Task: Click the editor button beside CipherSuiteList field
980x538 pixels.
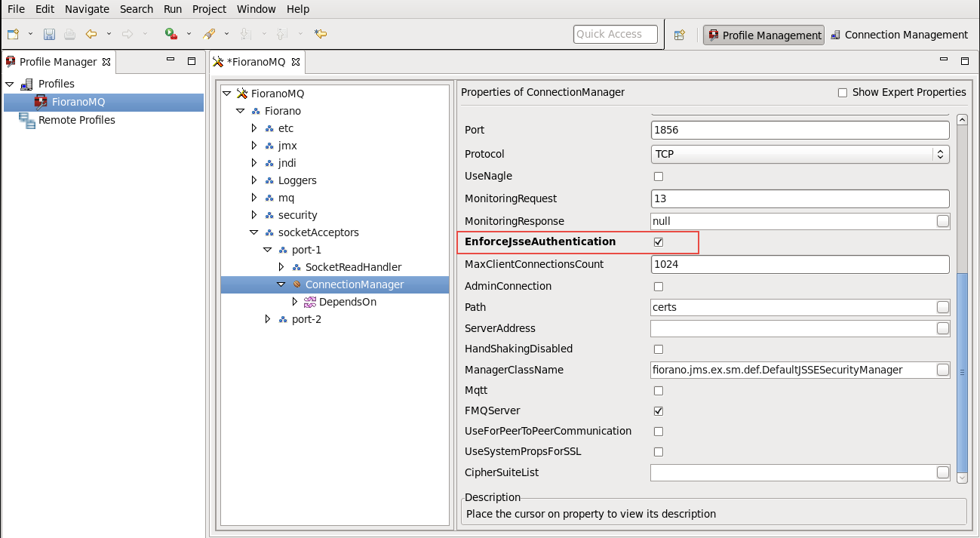Action: point(942,472)
